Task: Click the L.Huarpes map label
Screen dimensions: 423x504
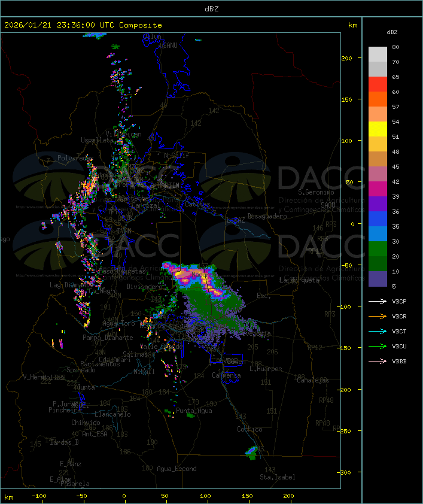Action: pos(266,369)
